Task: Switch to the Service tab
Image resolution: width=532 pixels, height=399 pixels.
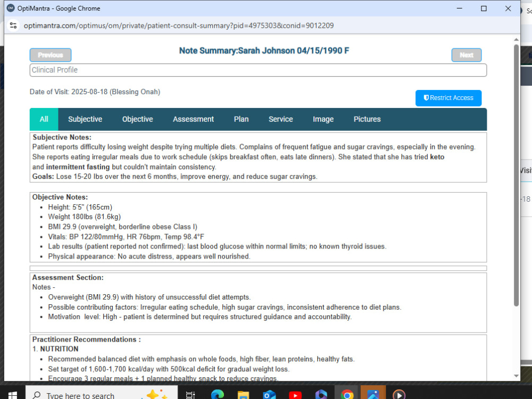Action: (280, 119)
